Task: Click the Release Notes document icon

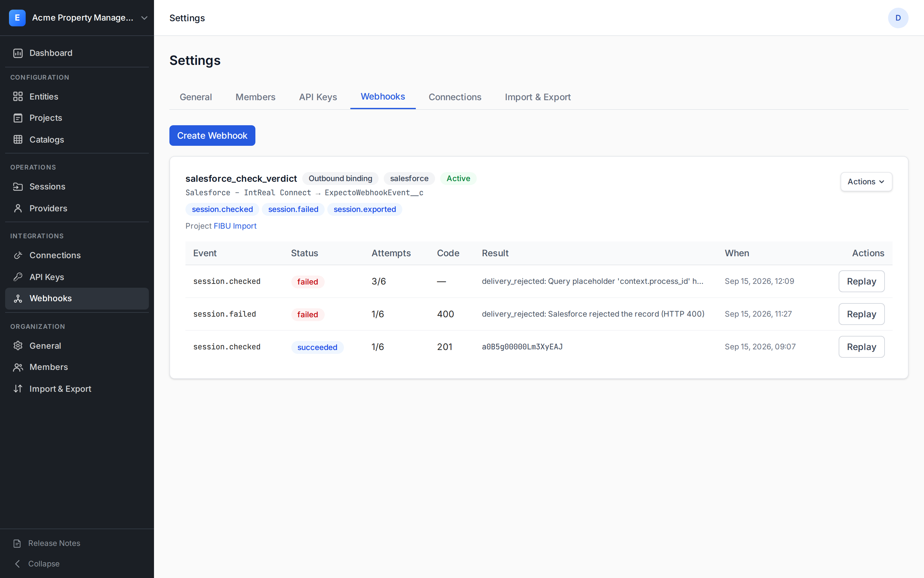Action: (x=17, y=543)
